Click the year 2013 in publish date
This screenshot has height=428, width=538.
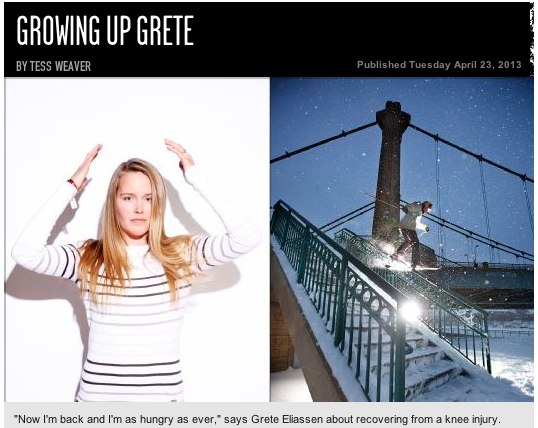(x=510, y=65)
